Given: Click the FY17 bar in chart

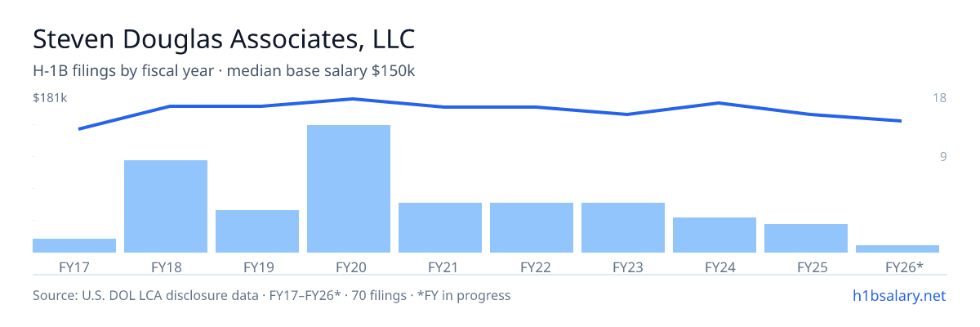Looking at the screenshot, I should point(74,245).
